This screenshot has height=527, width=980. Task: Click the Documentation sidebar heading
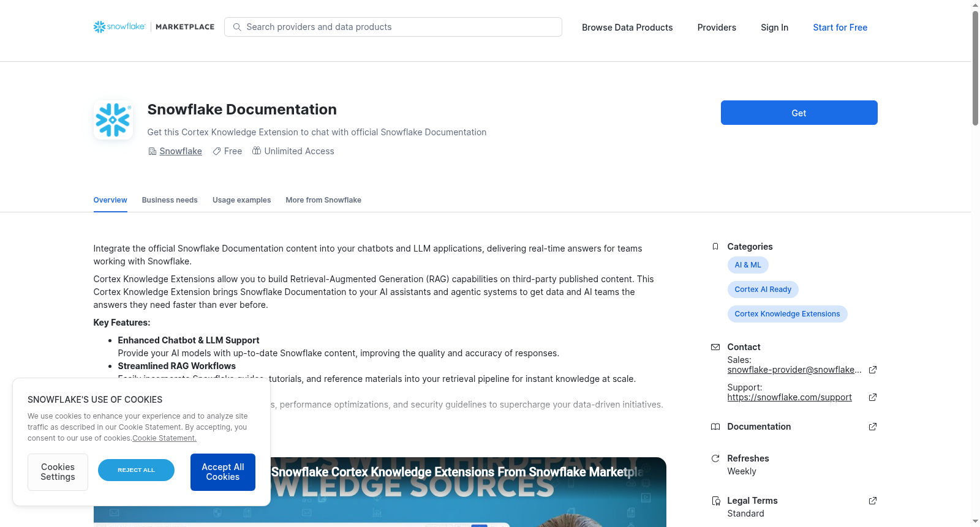pos(759,427)
